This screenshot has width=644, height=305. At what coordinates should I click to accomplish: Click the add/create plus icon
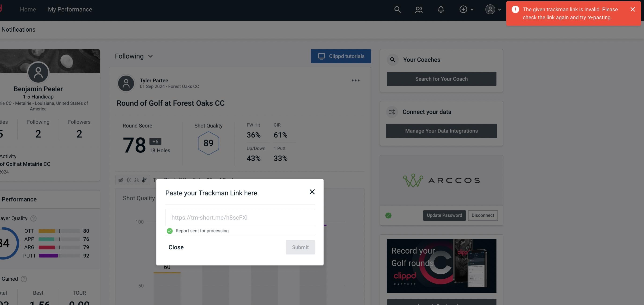pyautogui.click(x=463, y=9)
